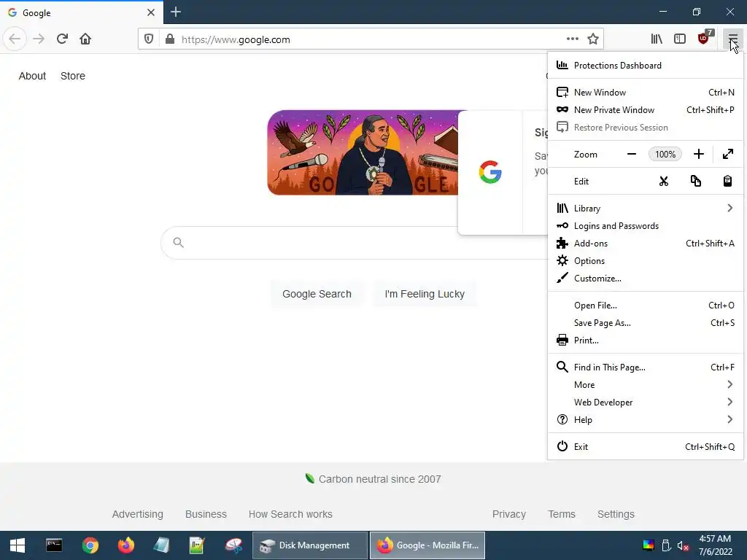The image size is (747, 560).
Task: Open tracking protection shield in address bar
Action: click(x=149, y=39)
